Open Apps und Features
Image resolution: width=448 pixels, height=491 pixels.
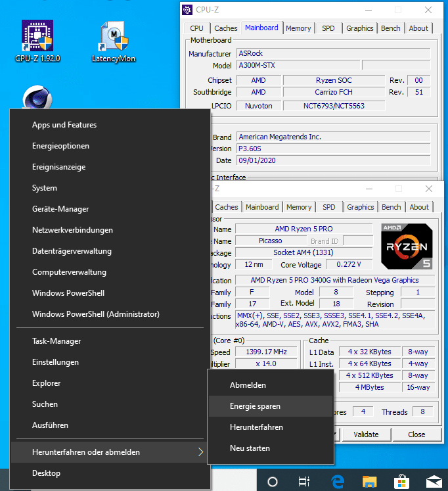tap(110, 125)
